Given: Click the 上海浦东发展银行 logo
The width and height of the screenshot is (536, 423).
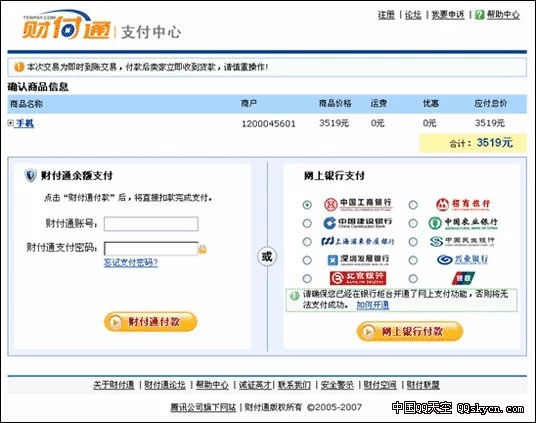Looking at the screenshot, I should [x=358, y=241].
